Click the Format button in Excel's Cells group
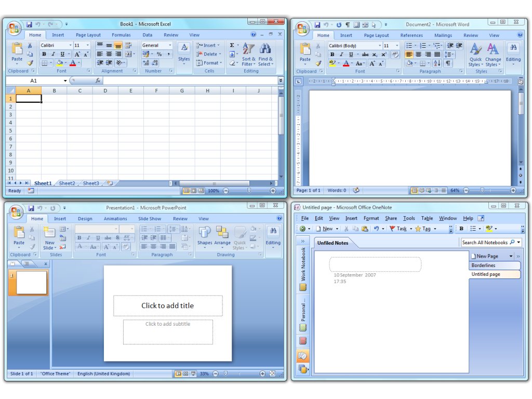The width and height of the screenshot is (532, 399). (209, 63)
